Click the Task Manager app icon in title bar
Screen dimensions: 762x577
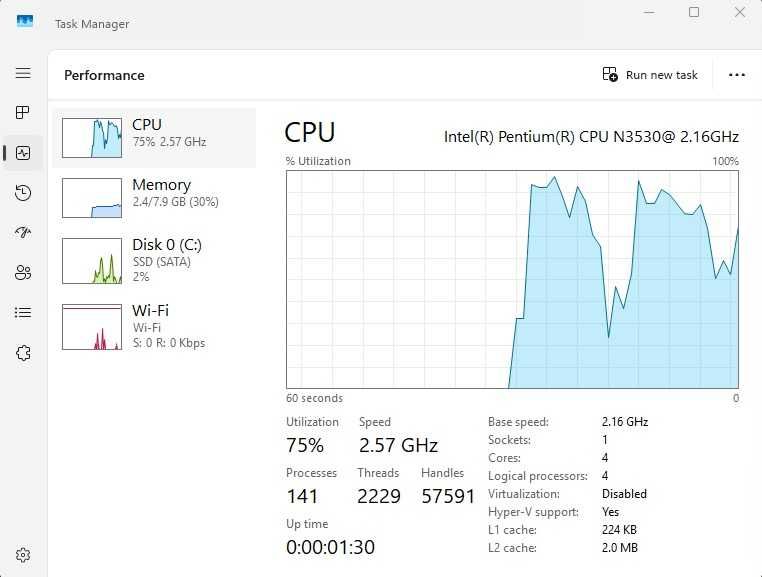tap(25, 21)
